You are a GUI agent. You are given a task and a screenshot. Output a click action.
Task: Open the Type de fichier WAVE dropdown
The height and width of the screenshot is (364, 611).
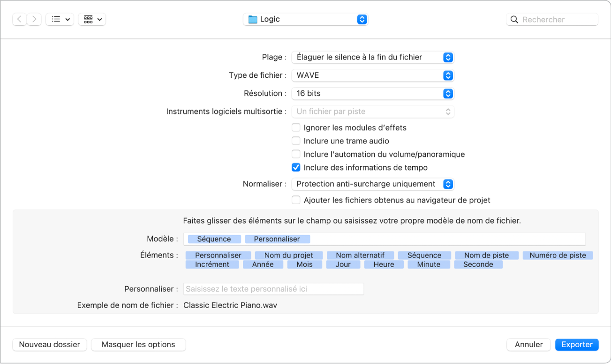[x=372, y=75]
